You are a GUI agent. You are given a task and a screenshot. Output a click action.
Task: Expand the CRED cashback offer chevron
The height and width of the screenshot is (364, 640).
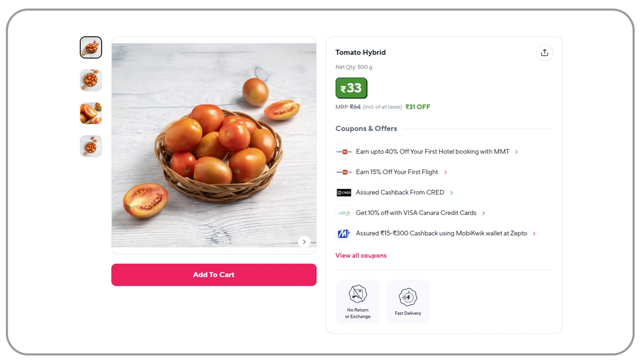tap(452, 193)
